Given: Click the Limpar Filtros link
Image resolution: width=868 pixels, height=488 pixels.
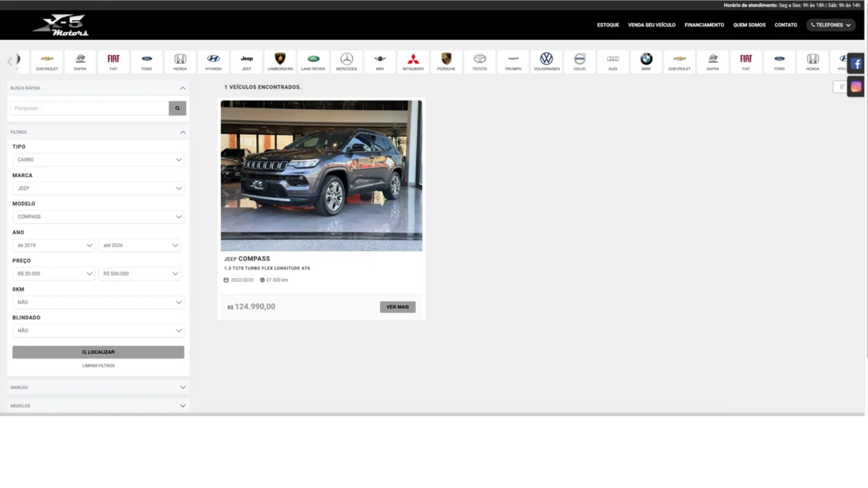Looking at the screenshot, I should [98, 366].
